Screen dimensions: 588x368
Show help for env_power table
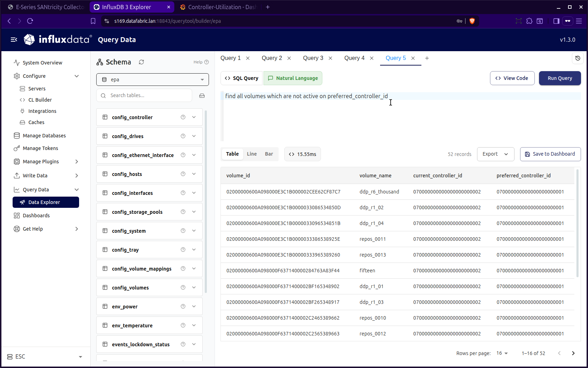[x=183, y=306]
